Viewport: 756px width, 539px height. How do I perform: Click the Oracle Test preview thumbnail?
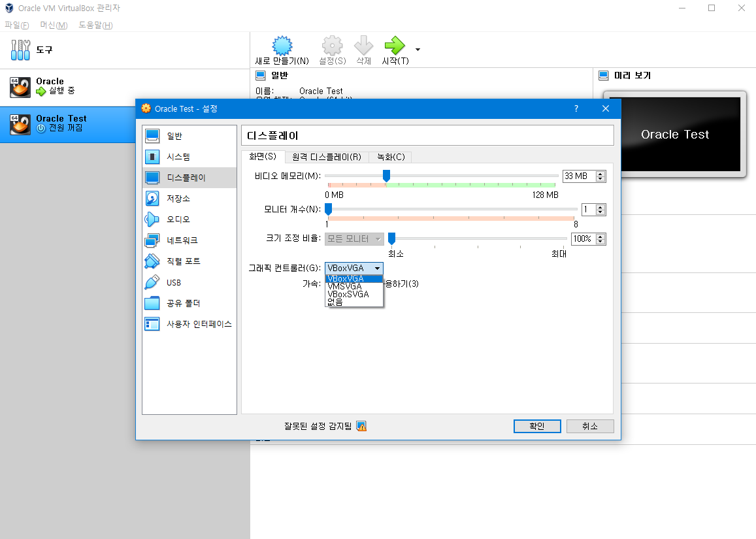click(675, 134)
